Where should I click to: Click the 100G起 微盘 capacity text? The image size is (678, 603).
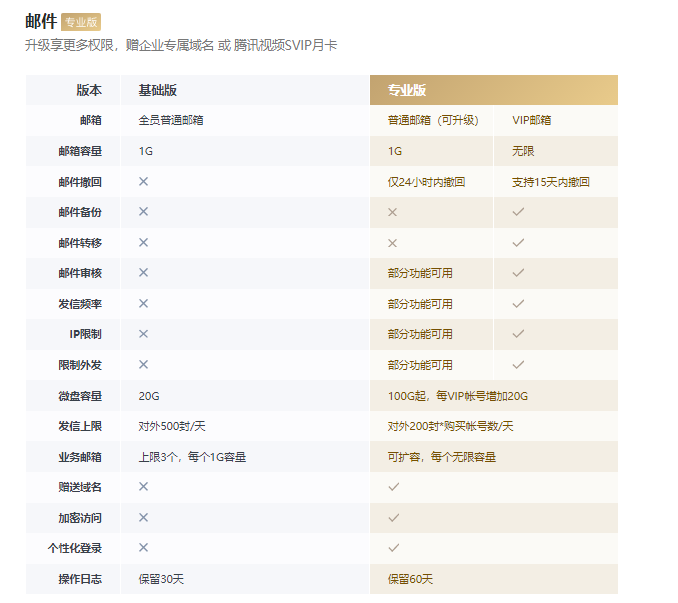coord(457,396)
